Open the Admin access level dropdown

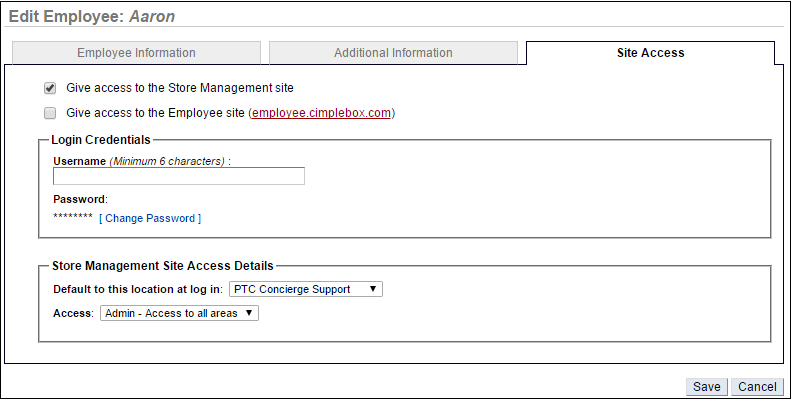(179, 313)
